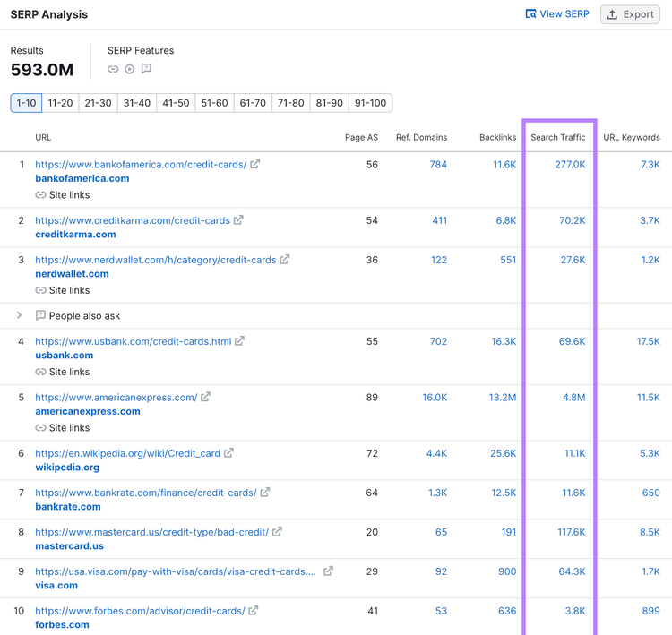The image size is (672, 635).
Task: Switch to the 71-80 results range
Action: pos(290,103)
